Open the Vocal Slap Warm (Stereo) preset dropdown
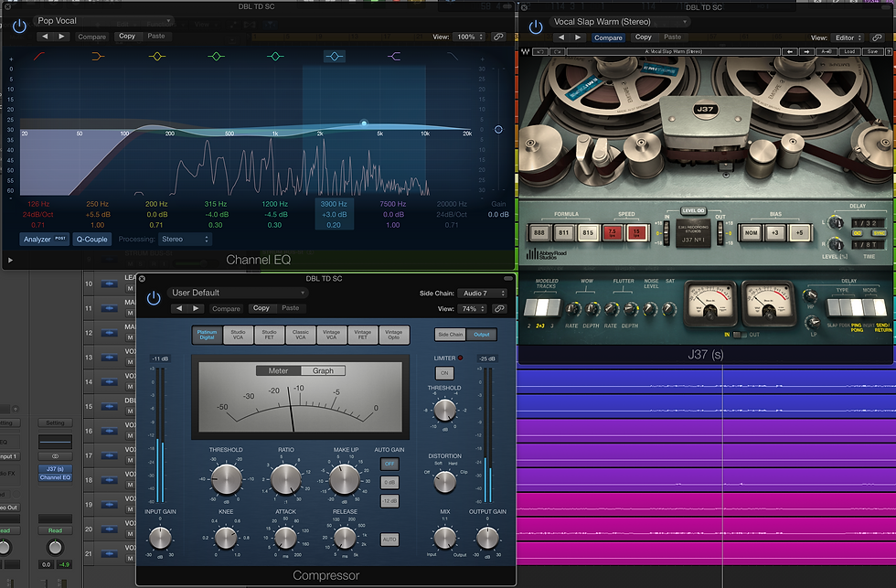This screenshot has height=588, width=896. [620, 22]
